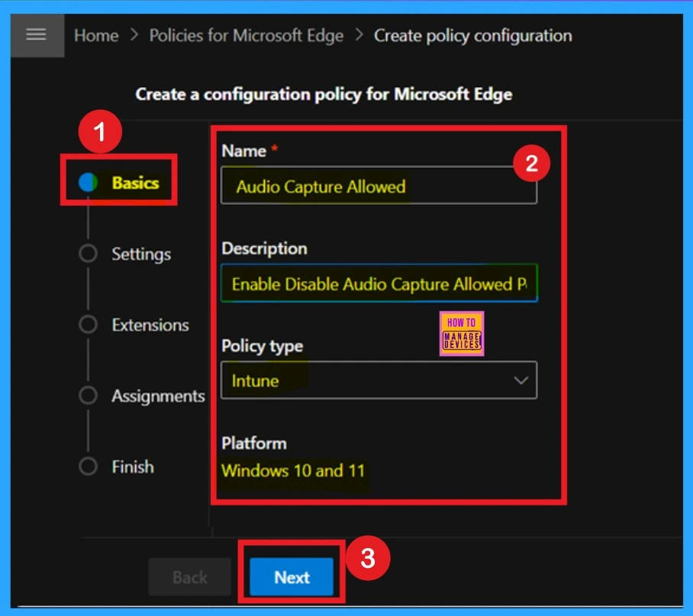
Task: Click the Finish step circle indicator
Action: coord(88,466)
